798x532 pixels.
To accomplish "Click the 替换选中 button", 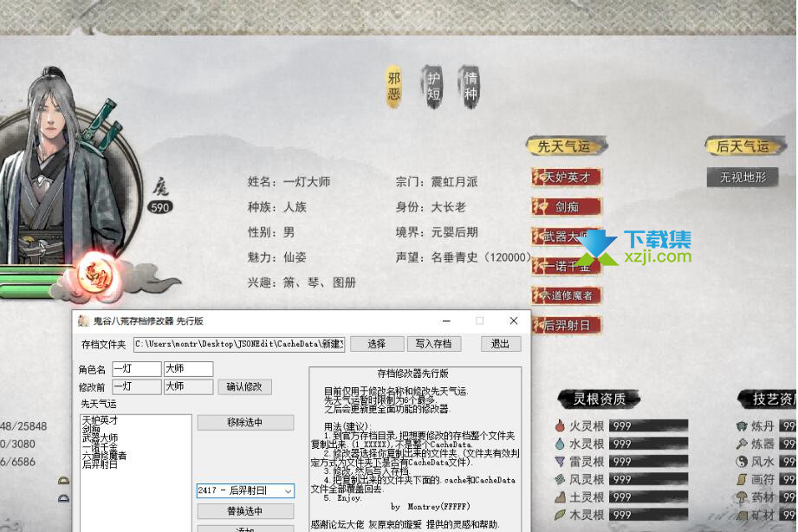I will (x=245, y=511).
